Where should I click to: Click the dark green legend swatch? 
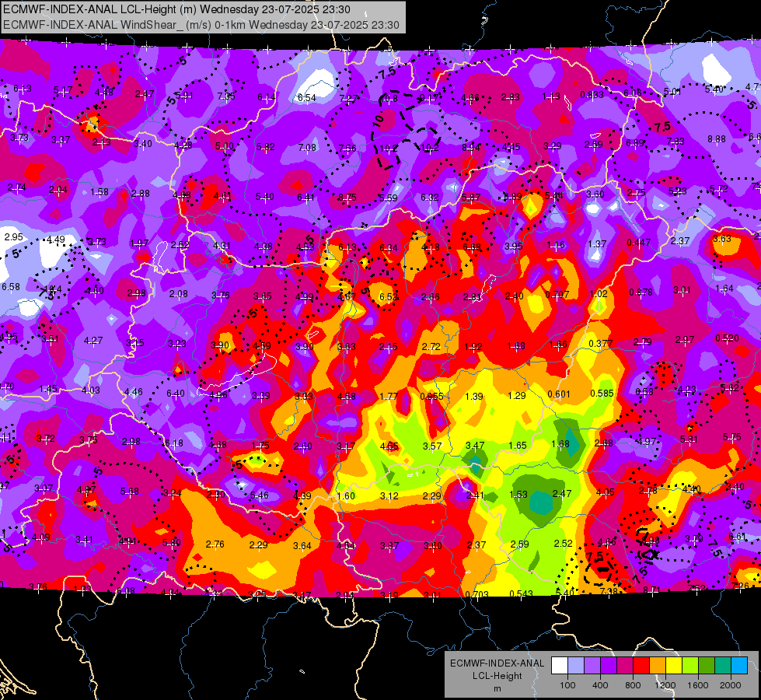[x=707, y=666]
